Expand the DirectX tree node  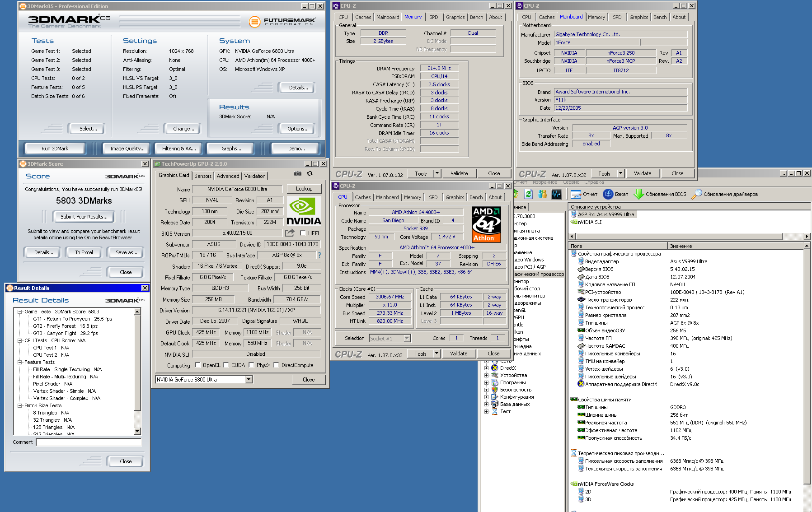[x=487, y=368]
